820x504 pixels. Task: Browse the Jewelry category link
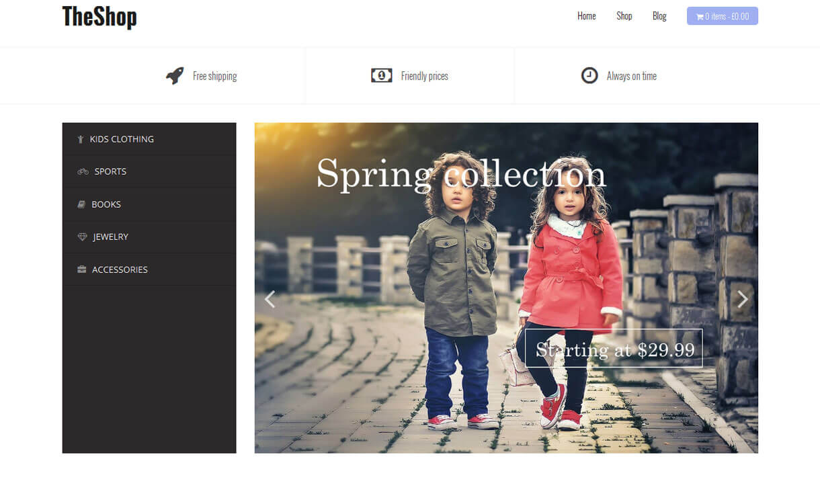click(110, 237)
